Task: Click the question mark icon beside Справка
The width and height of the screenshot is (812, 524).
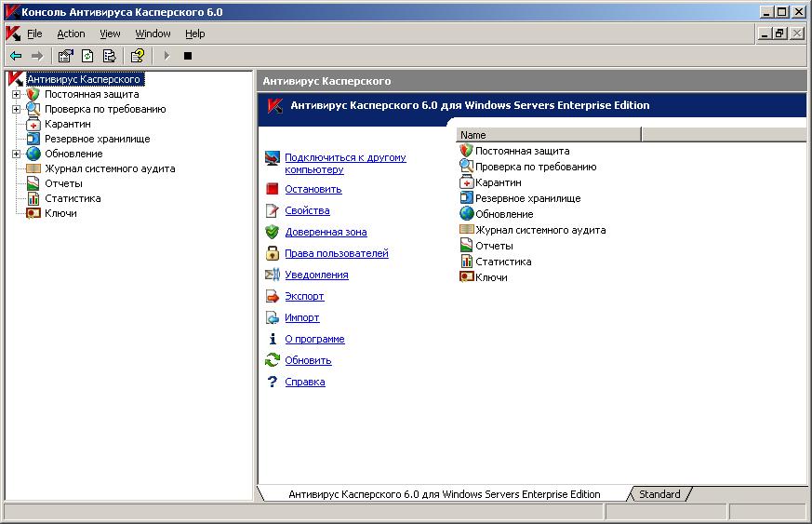Action: coord(273,382)
